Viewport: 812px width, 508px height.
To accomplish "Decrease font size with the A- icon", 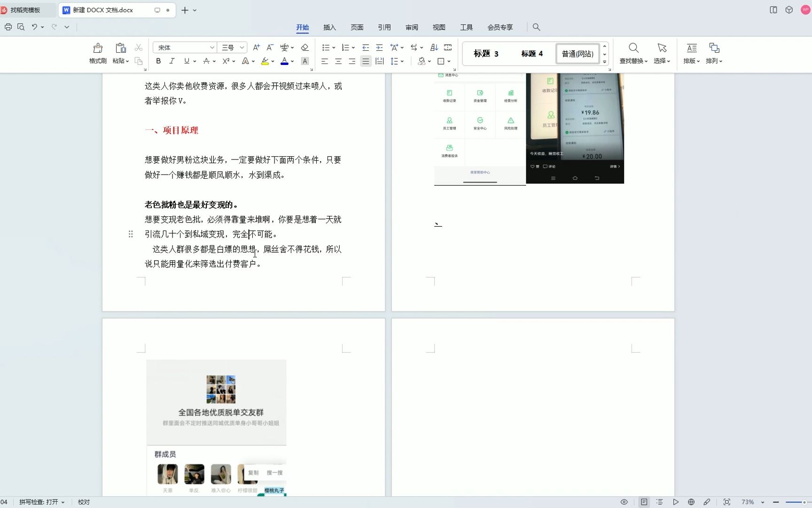I will [270, 48].
